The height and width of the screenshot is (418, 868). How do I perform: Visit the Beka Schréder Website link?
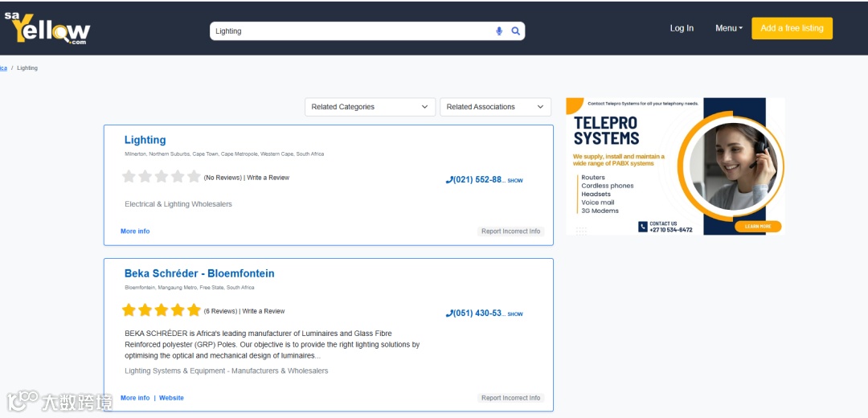pyautogui.click(x=172, y=398)
